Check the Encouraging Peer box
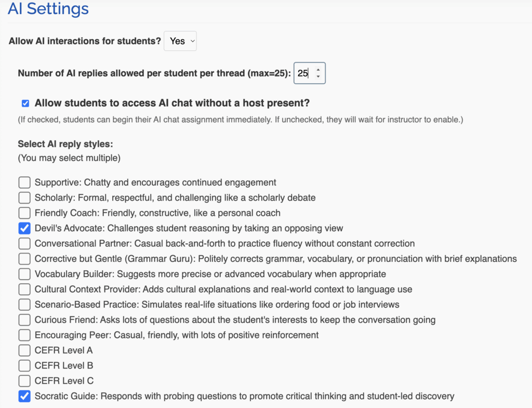Viewport: 532px width, 408px height. coord(24,335)
